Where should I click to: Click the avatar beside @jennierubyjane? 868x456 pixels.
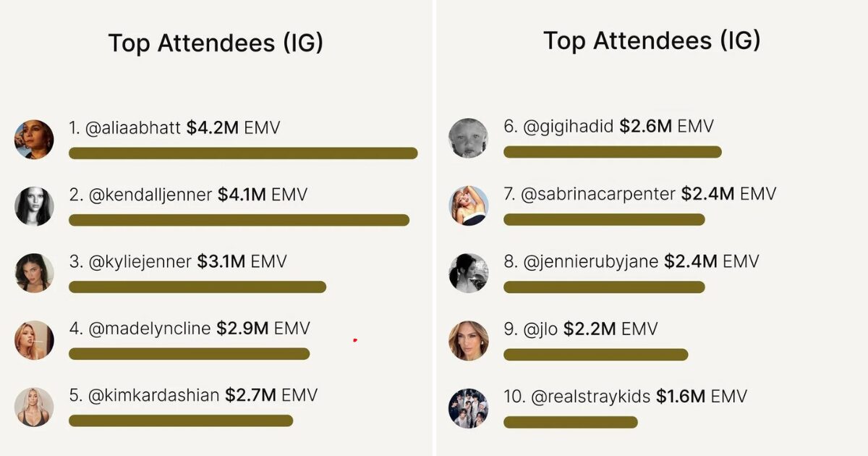[468, 273]
